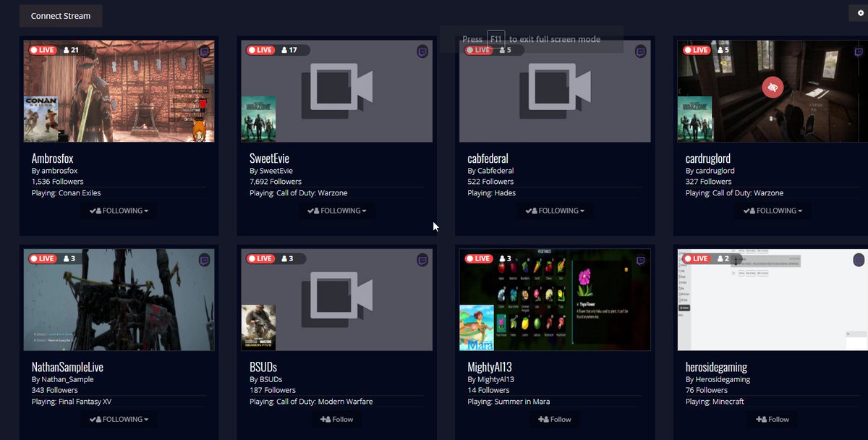Click the herosidegaming stream title

tap(716, 368)
